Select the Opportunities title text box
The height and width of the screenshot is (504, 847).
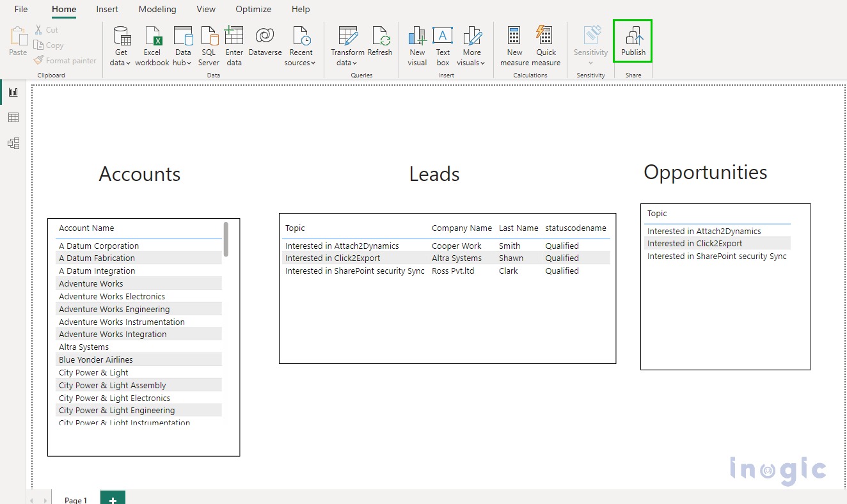(705, 172)
